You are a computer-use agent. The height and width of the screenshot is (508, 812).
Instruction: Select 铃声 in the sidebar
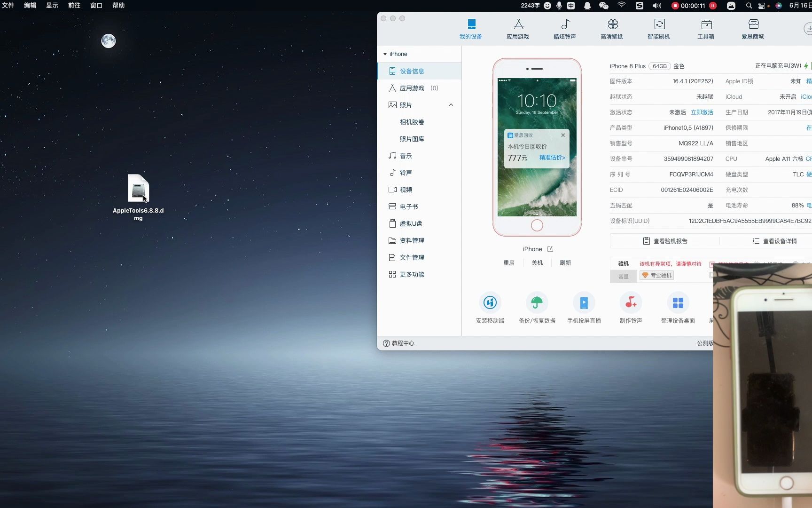point(419,173)
